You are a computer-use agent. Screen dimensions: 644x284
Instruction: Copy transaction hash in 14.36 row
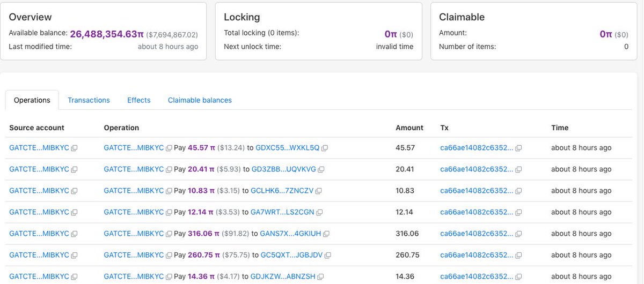pos(519,276)
